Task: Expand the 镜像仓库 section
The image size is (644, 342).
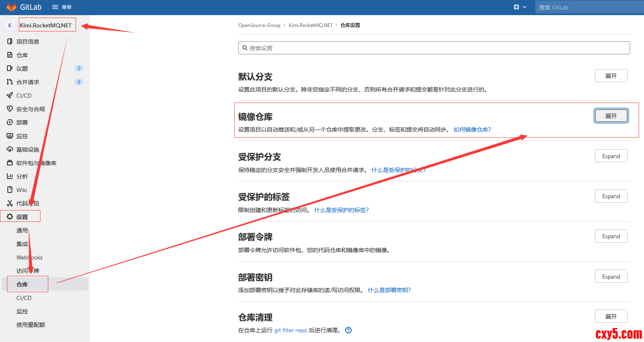Action: click(x=611, y=116)
